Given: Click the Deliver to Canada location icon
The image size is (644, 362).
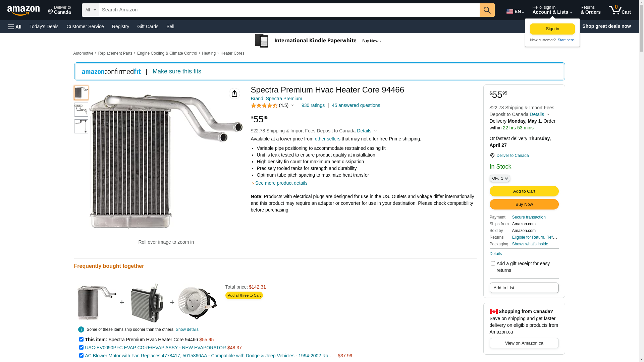Looking at the screenshot, I should coord(492,156).
